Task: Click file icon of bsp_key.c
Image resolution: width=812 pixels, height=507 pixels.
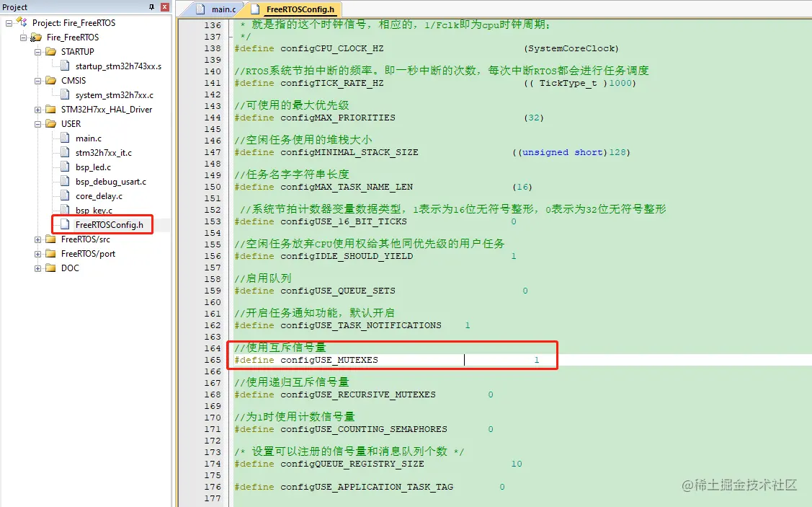Action: point(65,209)
